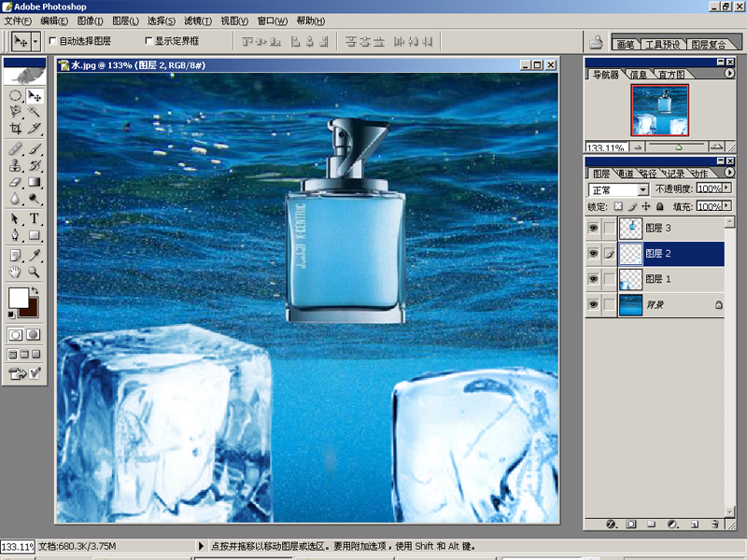Viewport: 747px width, 560px height.
Task: Open tool preset picker arrow
Action: pyautogui.click(x=35, y=42)
